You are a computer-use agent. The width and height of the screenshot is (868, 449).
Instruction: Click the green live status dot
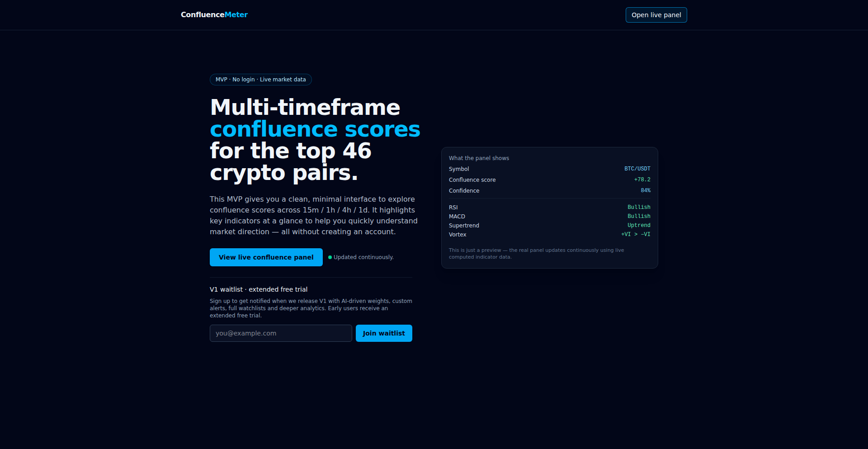[x=330, y=257]
